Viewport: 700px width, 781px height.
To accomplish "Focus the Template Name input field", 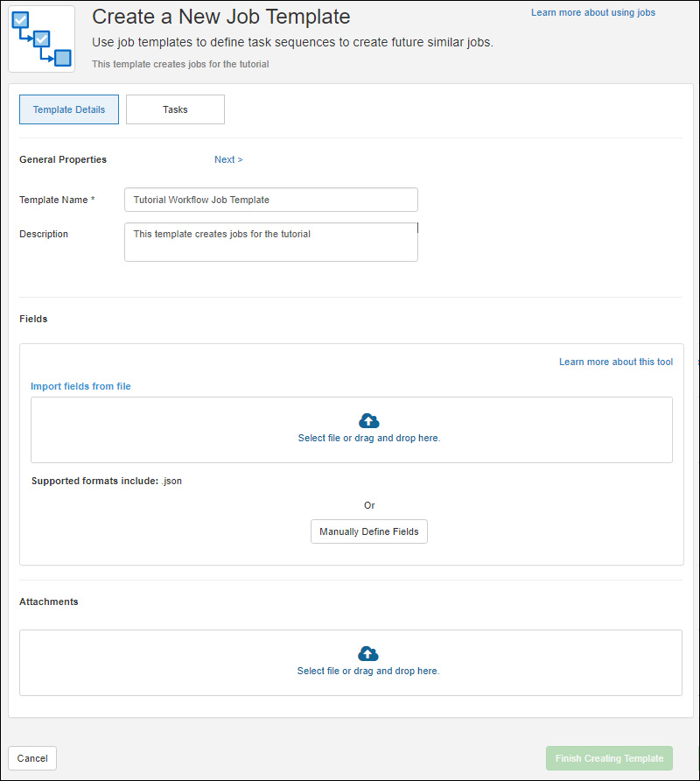I will pos(270,200).
